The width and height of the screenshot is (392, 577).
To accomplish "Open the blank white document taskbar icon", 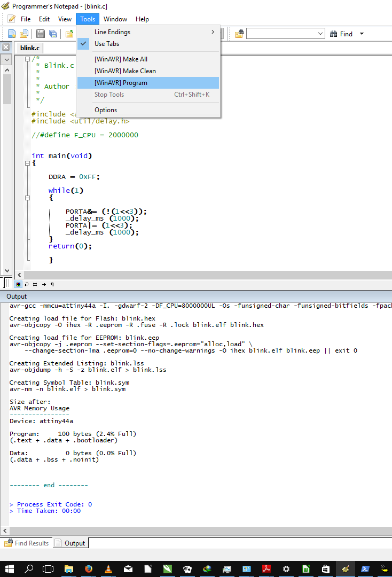I will pos(148,569).
